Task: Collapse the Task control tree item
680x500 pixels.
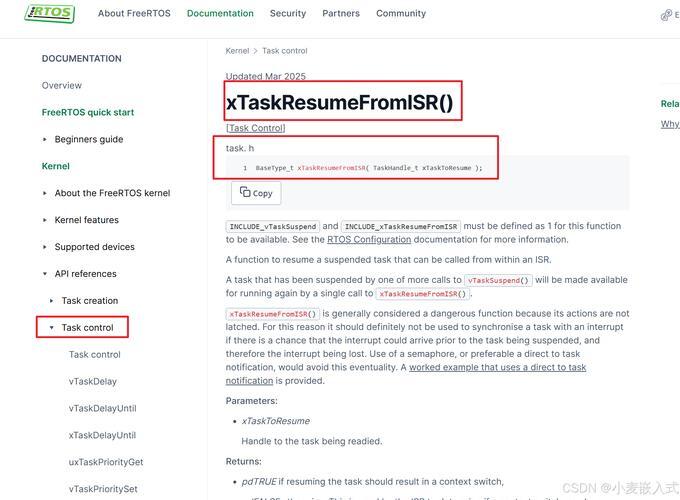Action: click(x=52, y=327)
